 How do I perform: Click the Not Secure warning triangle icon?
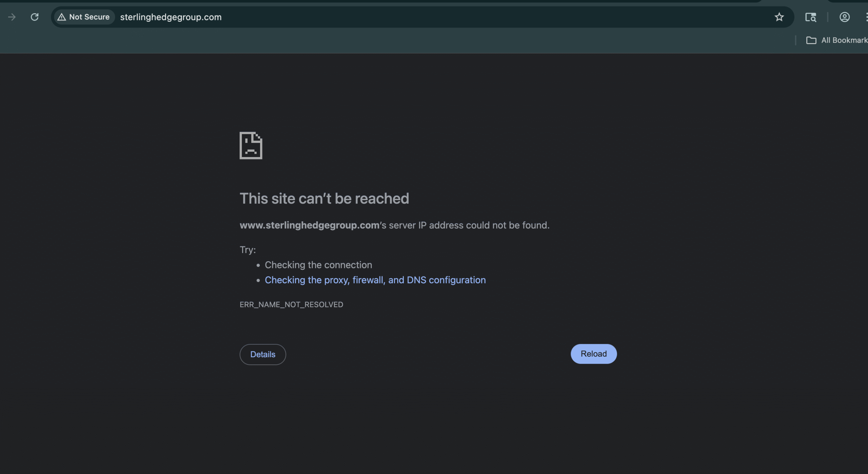(61, 17)
